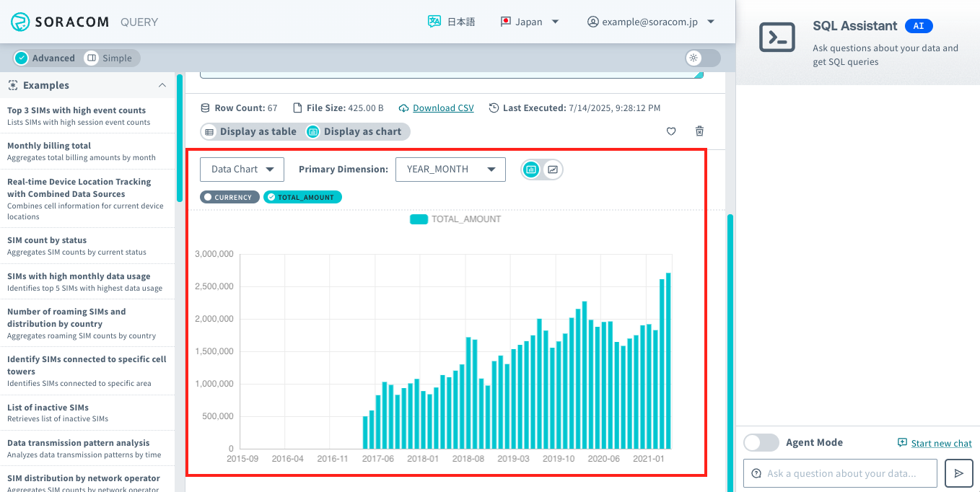Open the YEAR_MONTH Primary Dimension dropdown
Screen dimensions: 980x492
(x=450, y=169)
